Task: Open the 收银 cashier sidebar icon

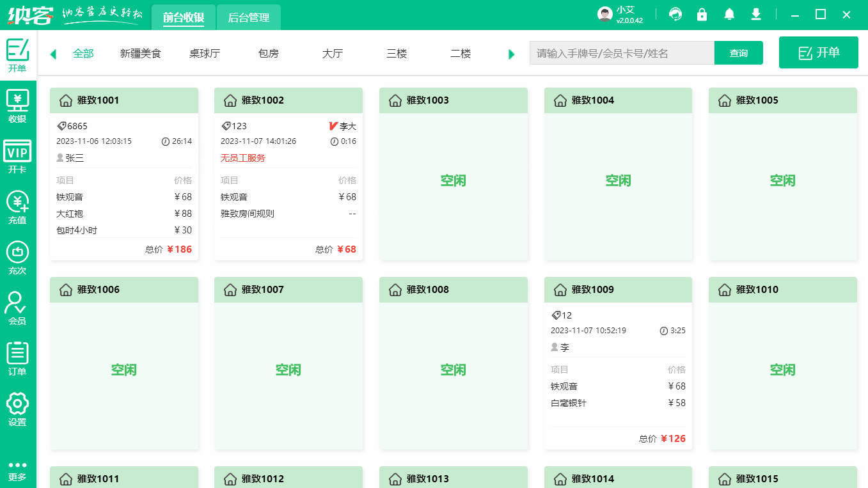Action: [x=17, y=104]
